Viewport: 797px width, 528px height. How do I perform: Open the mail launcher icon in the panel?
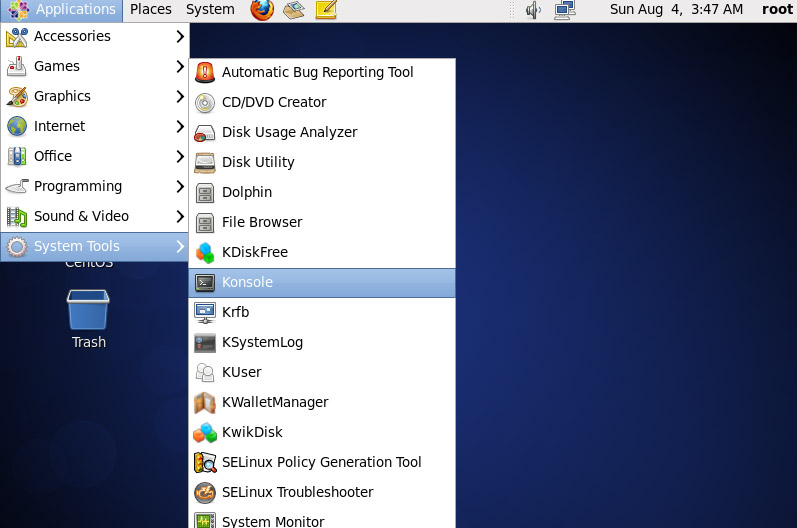pos(294,10)
